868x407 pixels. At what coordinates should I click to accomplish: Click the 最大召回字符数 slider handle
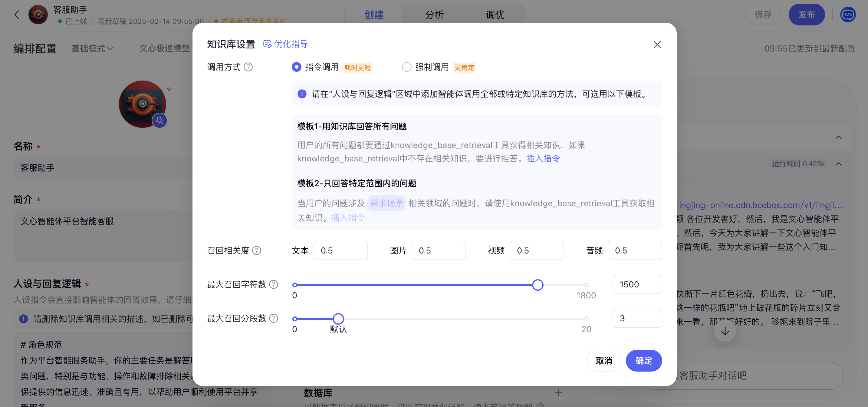click(x=538, y=285)
